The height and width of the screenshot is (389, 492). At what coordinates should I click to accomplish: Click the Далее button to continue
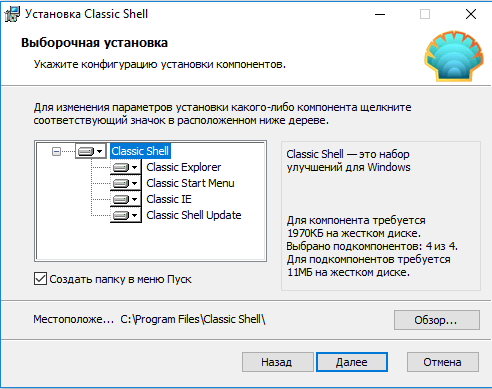(352, 362)
